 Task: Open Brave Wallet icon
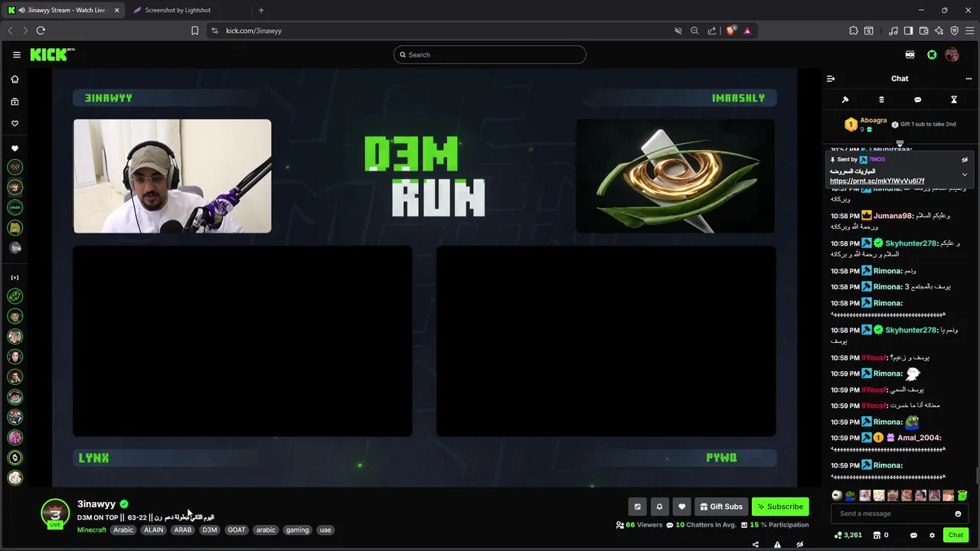(x=923, y=31)
